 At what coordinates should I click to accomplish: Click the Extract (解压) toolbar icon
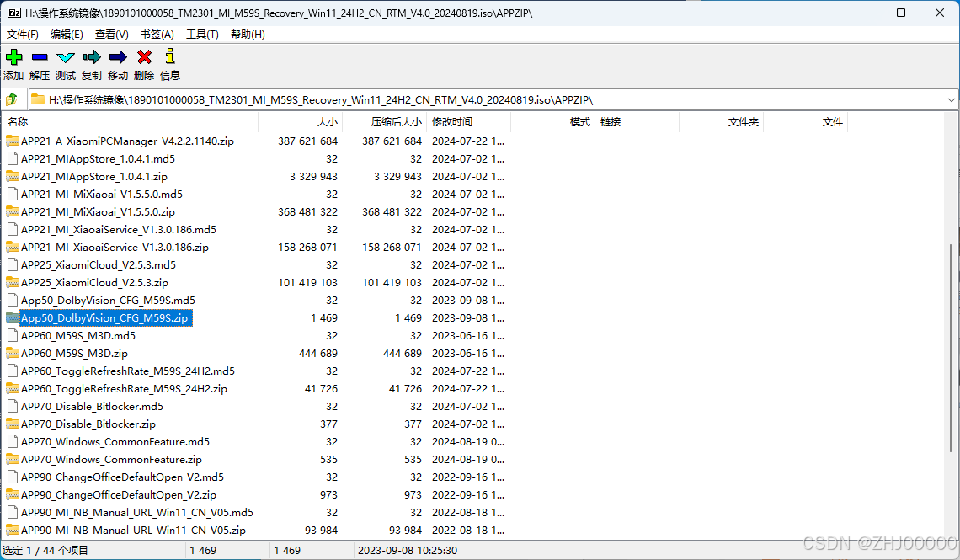[x=40, y=57]
